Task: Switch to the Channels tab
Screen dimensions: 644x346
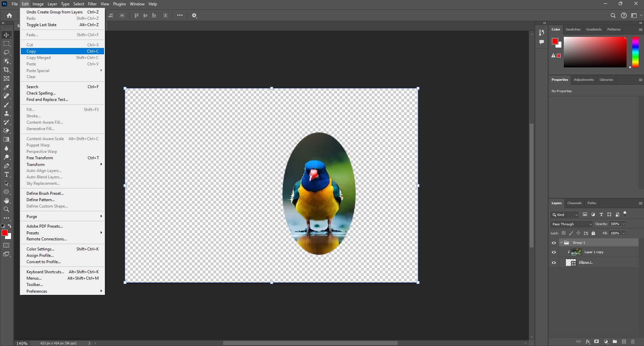Action: click(x=574, y=203)
